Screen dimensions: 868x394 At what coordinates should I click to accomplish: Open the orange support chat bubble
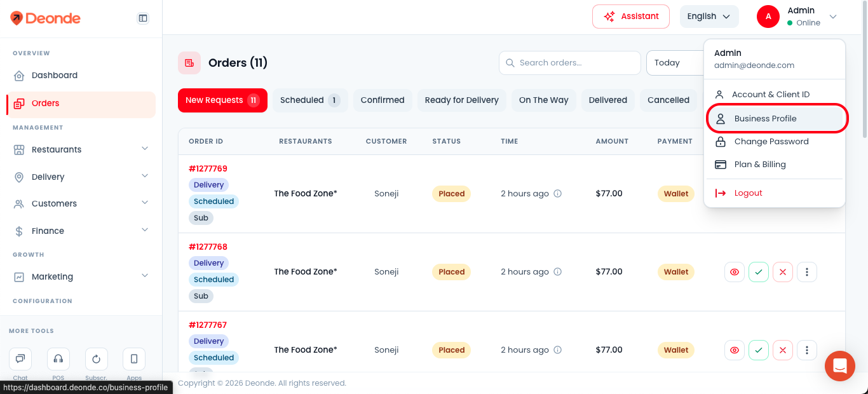pos(840,366)
